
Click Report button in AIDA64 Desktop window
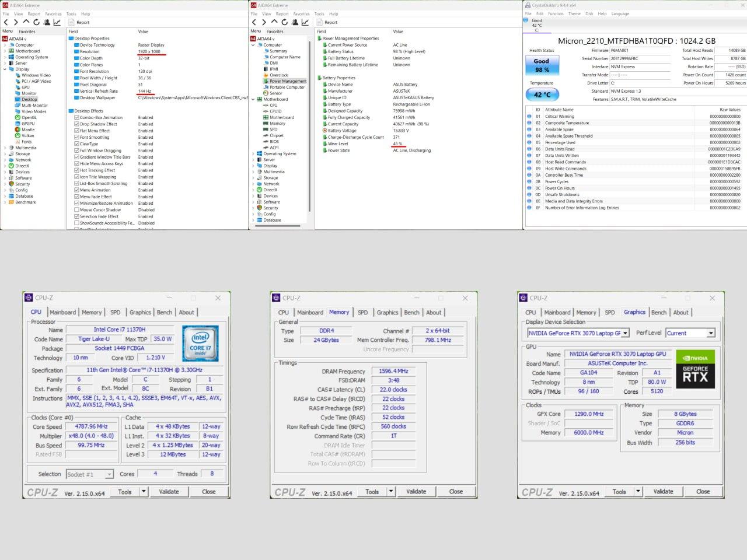point(79,22)
